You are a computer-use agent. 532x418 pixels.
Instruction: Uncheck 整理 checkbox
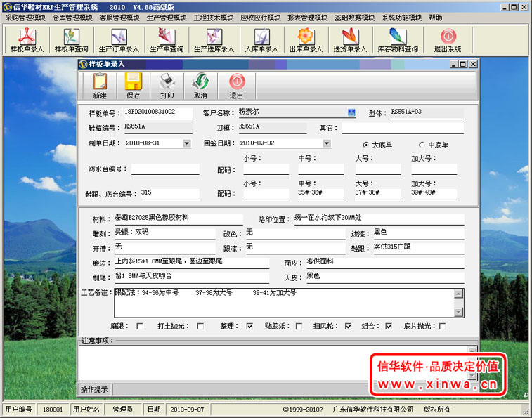pos(249,326)
